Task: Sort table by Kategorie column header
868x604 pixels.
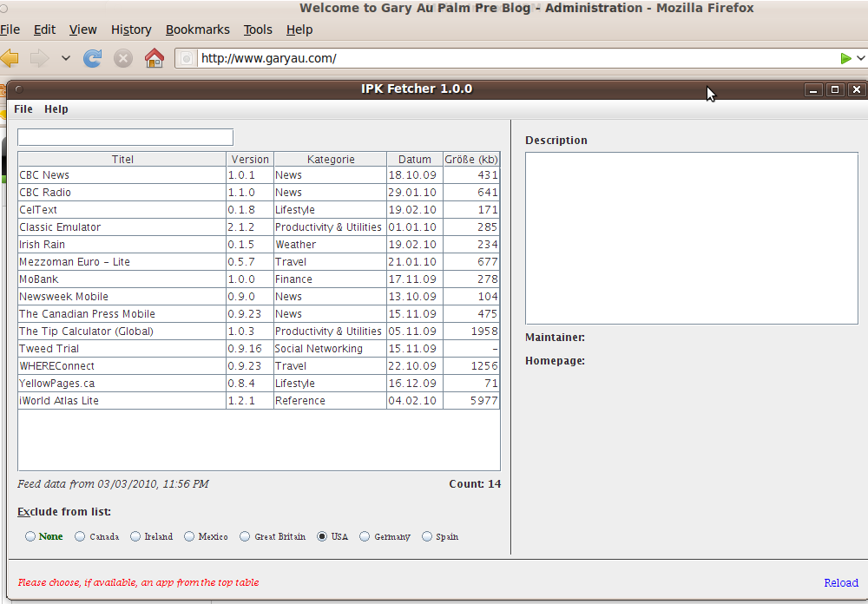Action: [331, 160]
